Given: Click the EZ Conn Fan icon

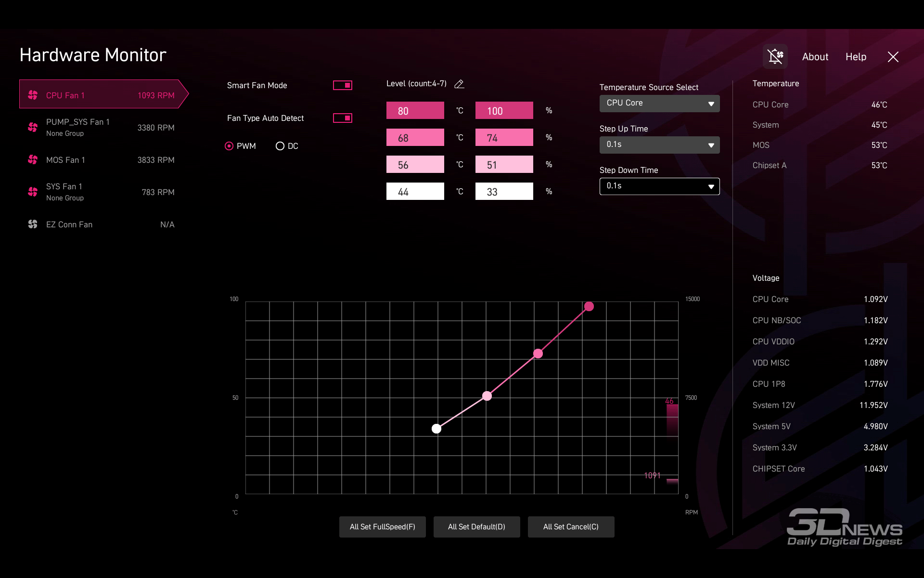Looking at the screenshot, I should click(33, 224).
